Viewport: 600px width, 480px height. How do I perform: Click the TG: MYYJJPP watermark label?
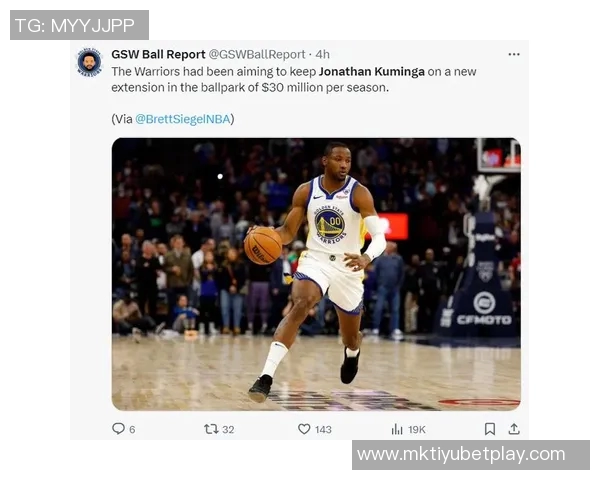tap(79, 25)
